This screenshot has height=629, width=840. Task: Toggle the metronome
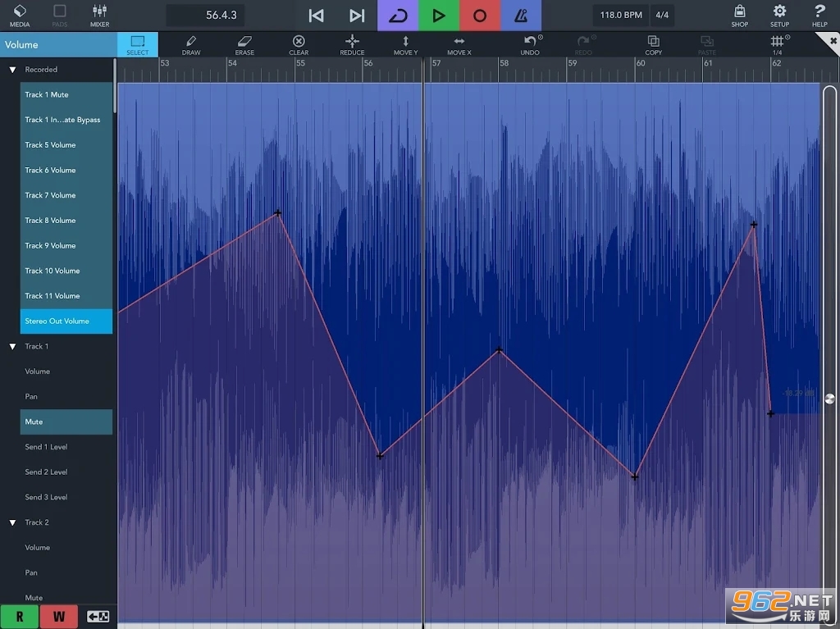click(521, 16)
